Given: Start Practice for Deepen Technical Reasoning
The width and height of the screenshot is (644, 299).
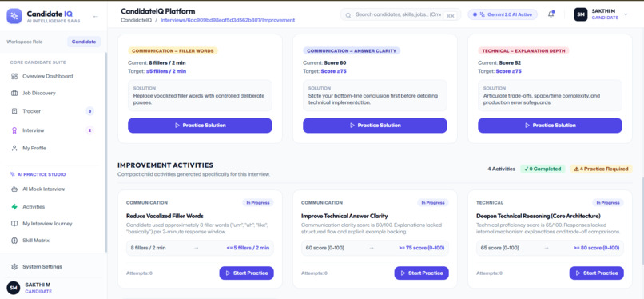Looking at the screenshot, I should click(596, 273).
